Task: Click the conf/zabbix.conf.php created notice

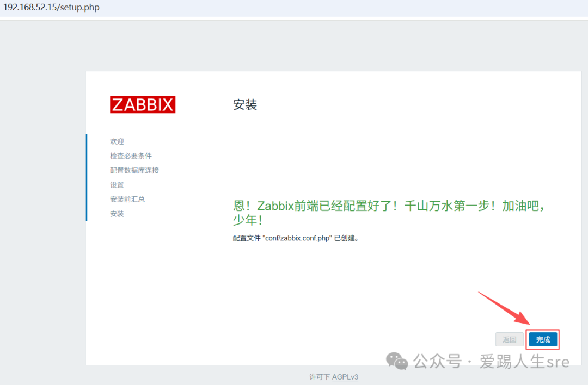Action: (296, 238)
